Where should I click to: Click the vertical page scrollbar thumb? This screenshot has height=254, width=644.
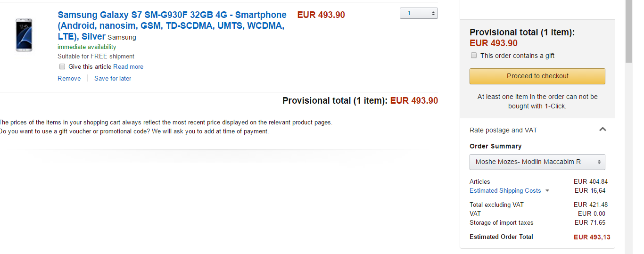click(628, 31)
